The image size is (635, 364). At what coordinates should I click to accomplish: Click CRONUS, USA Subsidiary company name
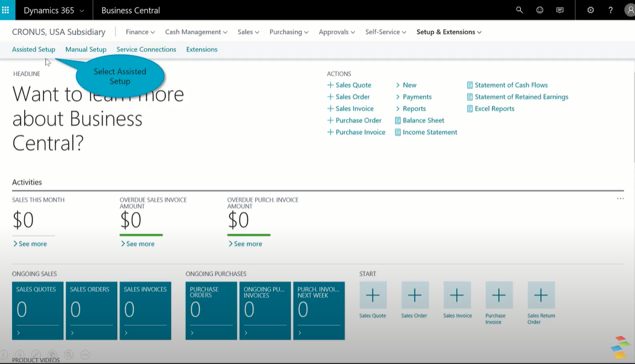tap(59, 32)
